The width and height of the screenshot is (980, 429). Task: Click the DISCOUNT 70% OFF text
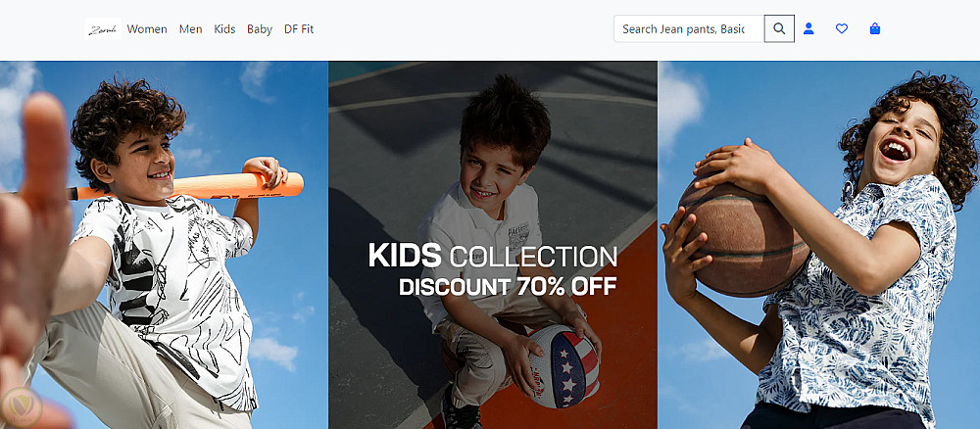508,287
